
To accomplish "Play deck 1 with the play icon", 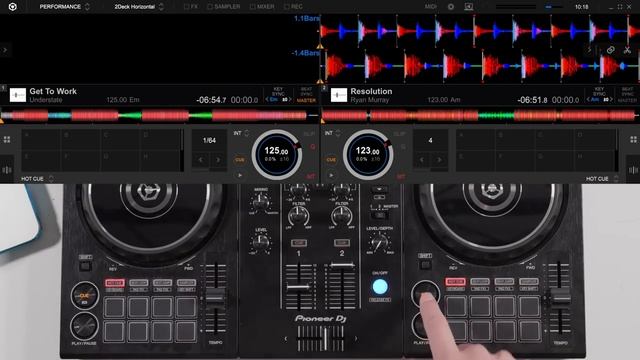I will [x=240, y=176].
